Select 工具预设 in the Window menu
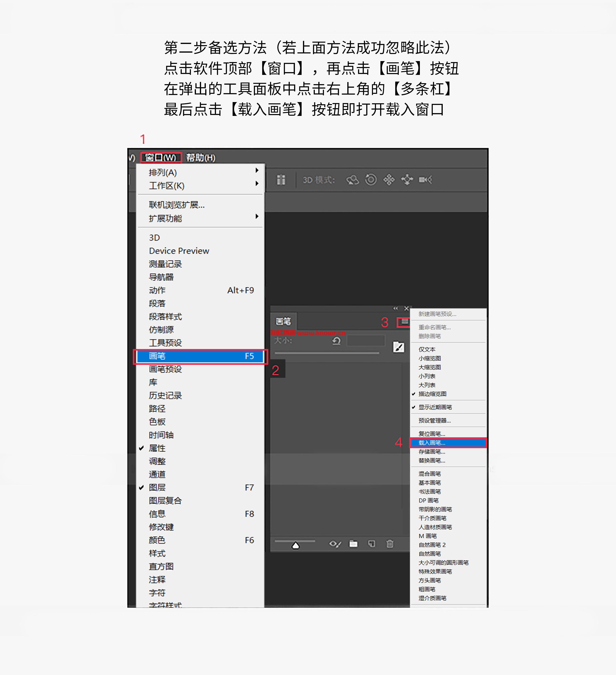The width and height of the screenshot is (616, 675). click(200, 343)
